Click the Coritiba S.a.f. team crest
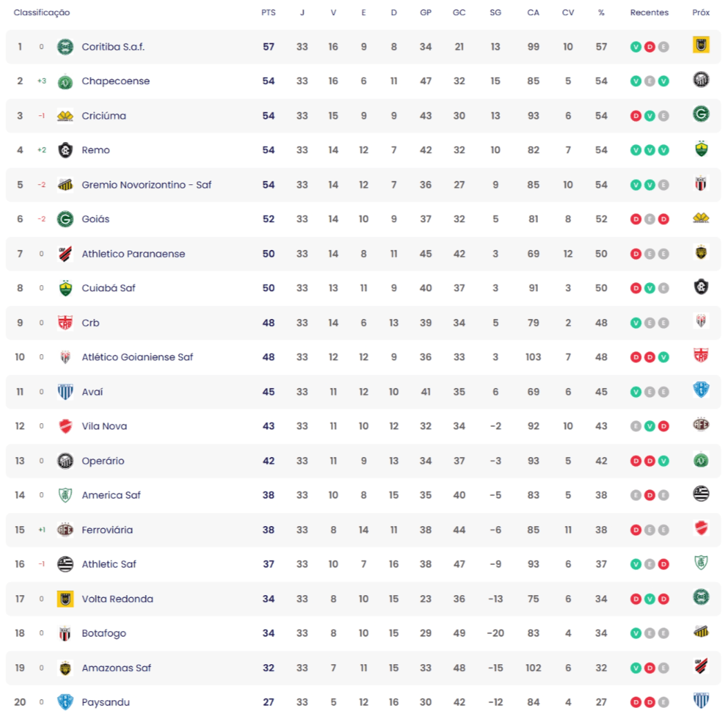This screenshot has height=718, width=728. point(65,47)
